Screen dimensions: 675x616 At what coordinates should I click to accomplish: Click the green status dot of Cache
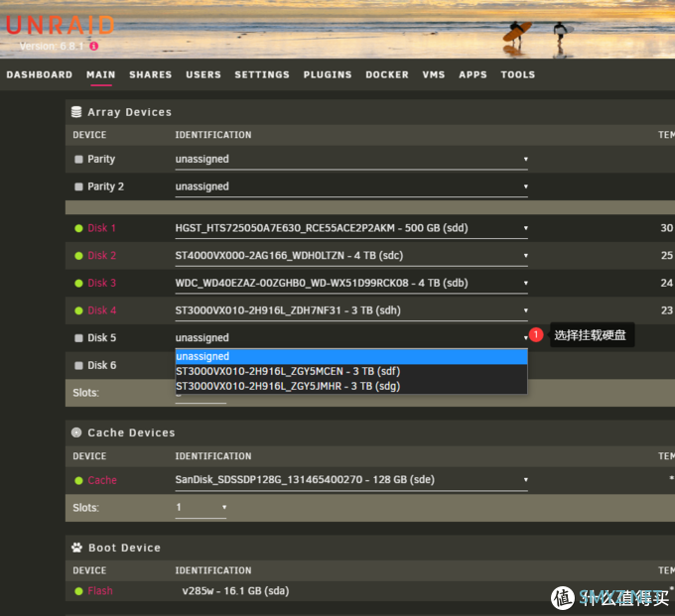coord(78,480)
